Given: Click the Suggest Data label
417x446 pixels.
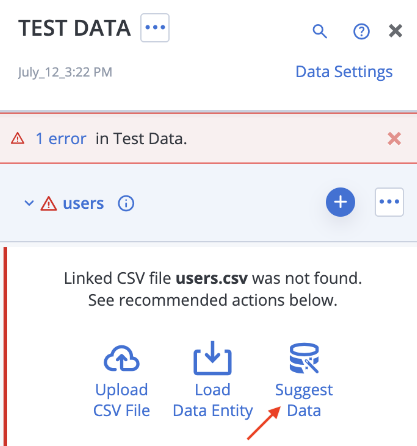Looking at the screenshot, I should [x=304, y=400].
